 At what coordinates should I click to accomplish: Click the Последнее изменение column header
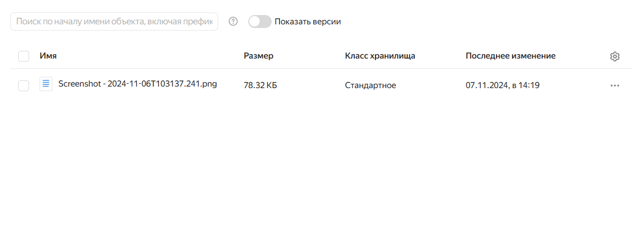511,56
